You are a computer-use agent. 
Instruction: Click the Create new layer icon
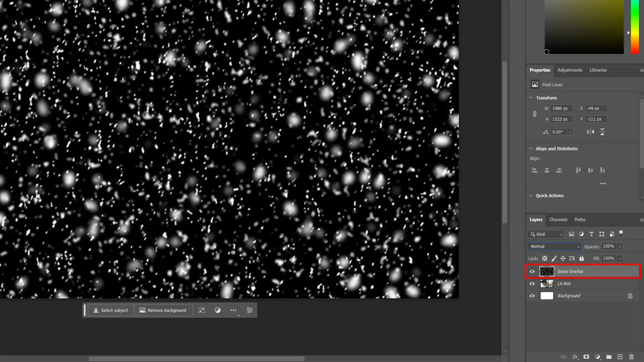click(x=620, y=357)
